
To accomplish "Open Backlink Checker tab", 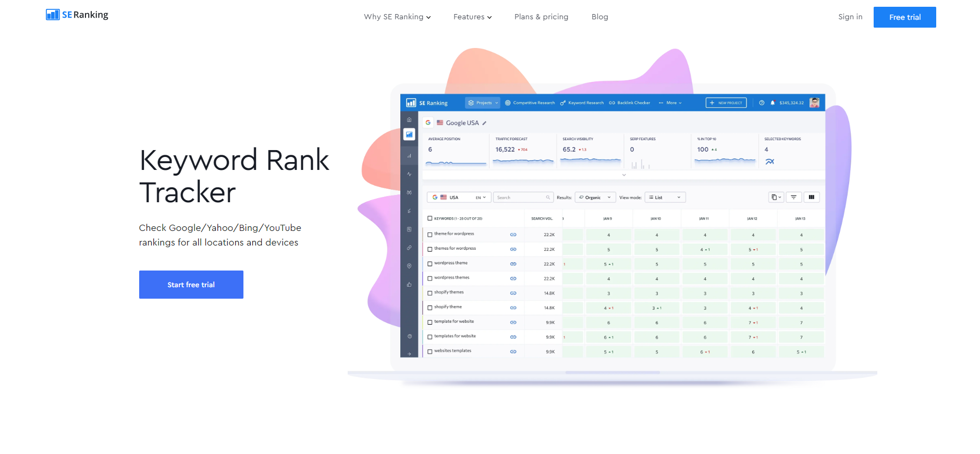I will click(630, 103).
